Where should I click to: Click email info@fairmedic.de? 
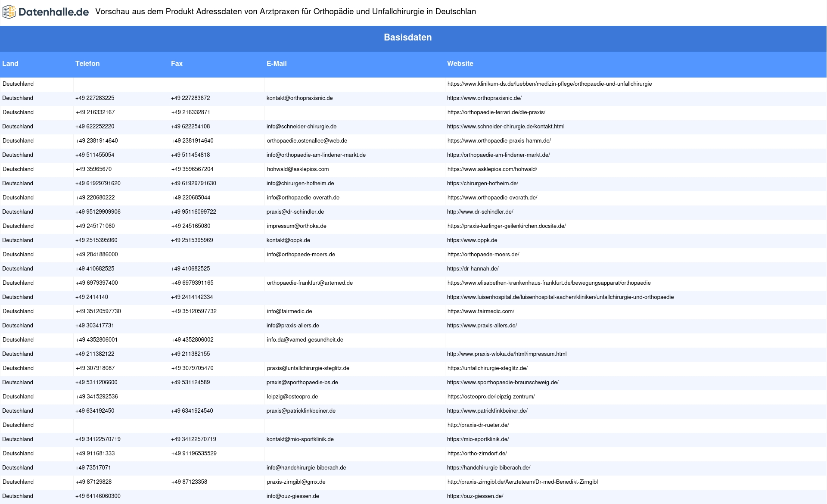(x=289, y=311)
